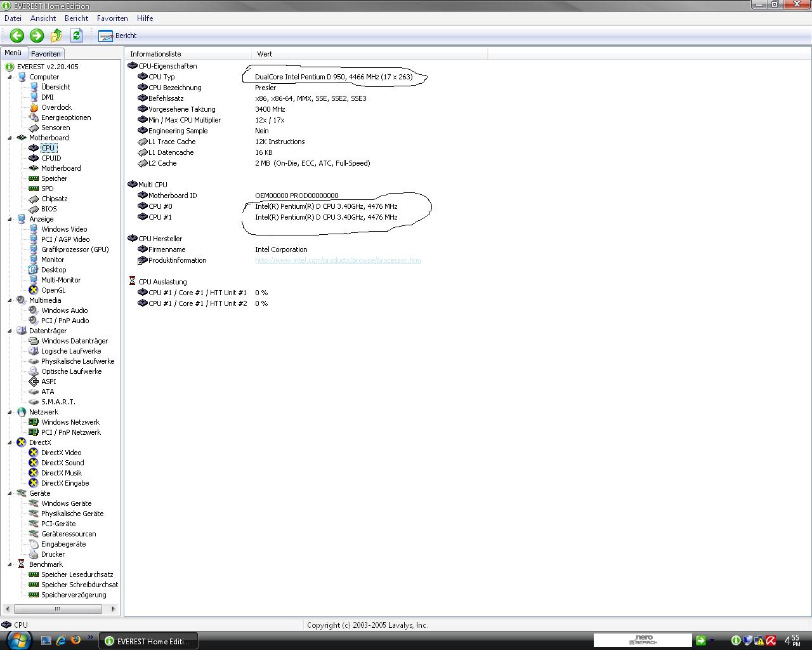Open the Favoriten menu in menu bar
Viewport: 812px width, 650px height.
pos(112,18)
